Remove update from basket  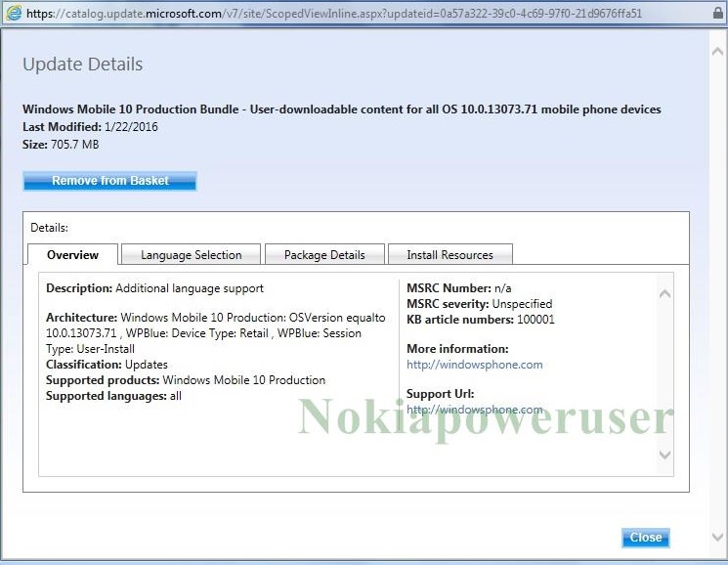[110, 181]
